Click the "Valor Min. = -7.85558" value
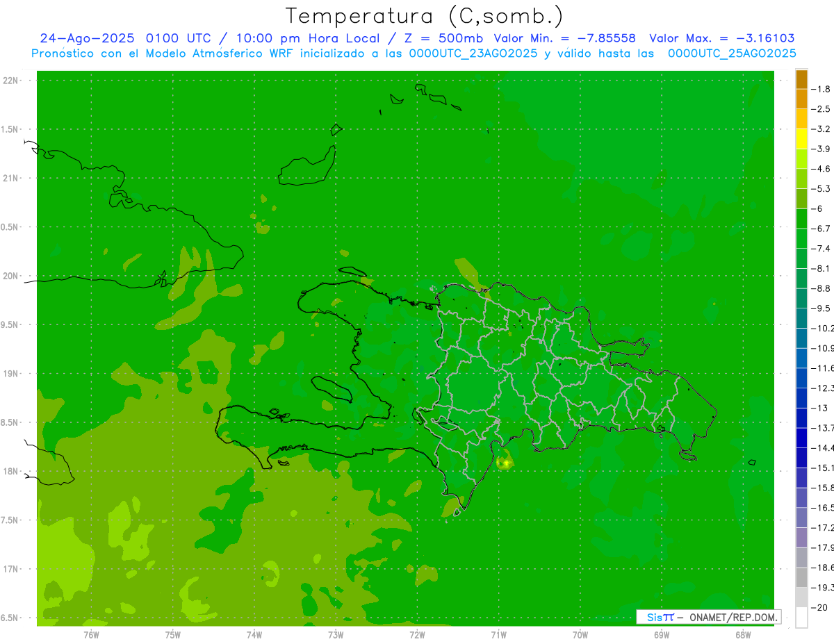Viewport: 834px width, 644px height. tap(564, 38)
